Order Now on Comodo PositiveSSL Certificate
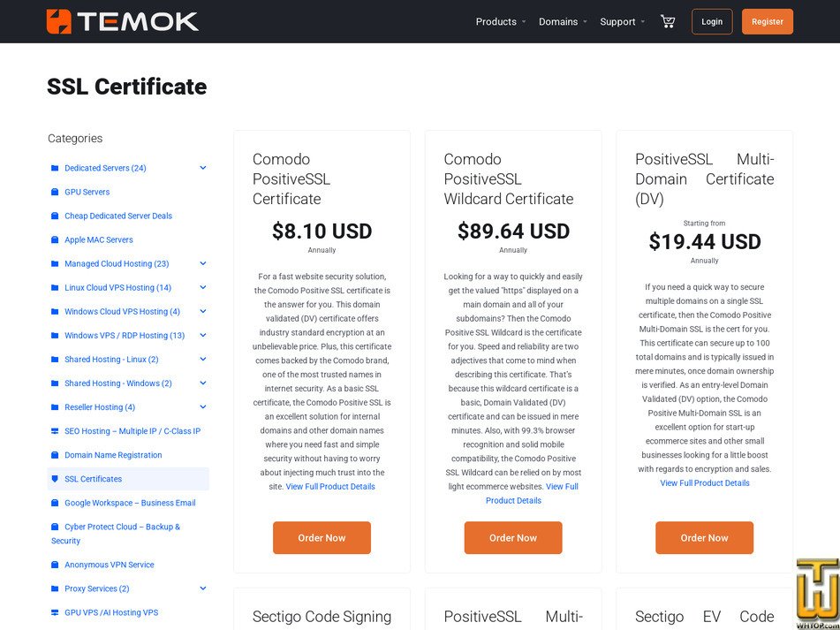 (322, 537)
